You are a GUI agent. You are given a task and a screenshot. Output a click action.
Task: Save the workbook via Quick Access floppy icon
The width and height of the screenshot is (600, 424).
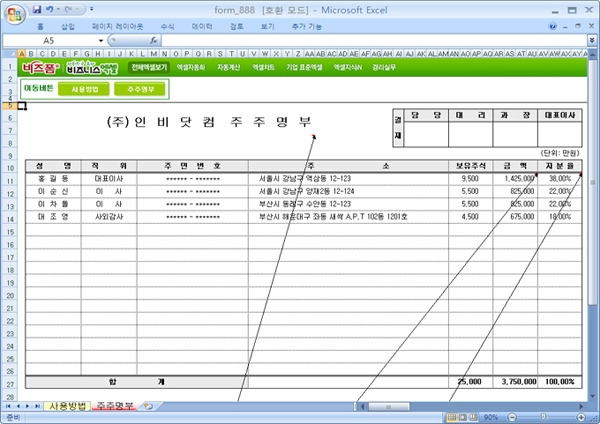pos(37,9)
